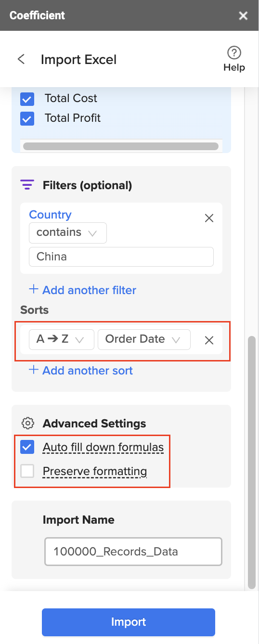Image resolution: width=259 pixels, height=644 pixels.
Task: Disable Auto fill down formulas checkbox
Action: [x=27, y=447]
